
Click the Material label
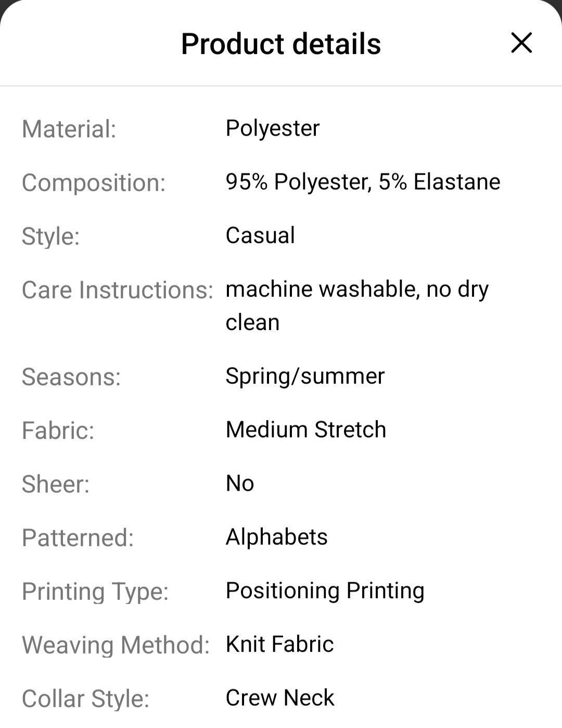(x=69, y=129)
